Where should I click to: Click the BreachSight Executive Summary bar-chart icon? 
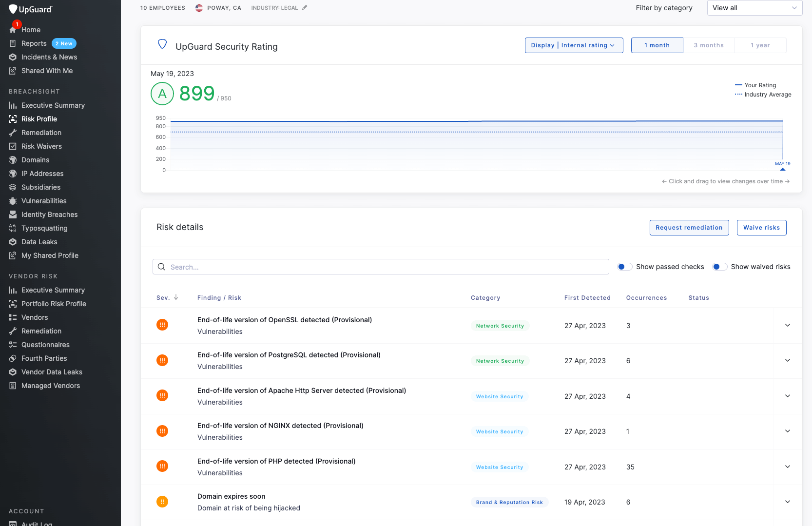13,105
